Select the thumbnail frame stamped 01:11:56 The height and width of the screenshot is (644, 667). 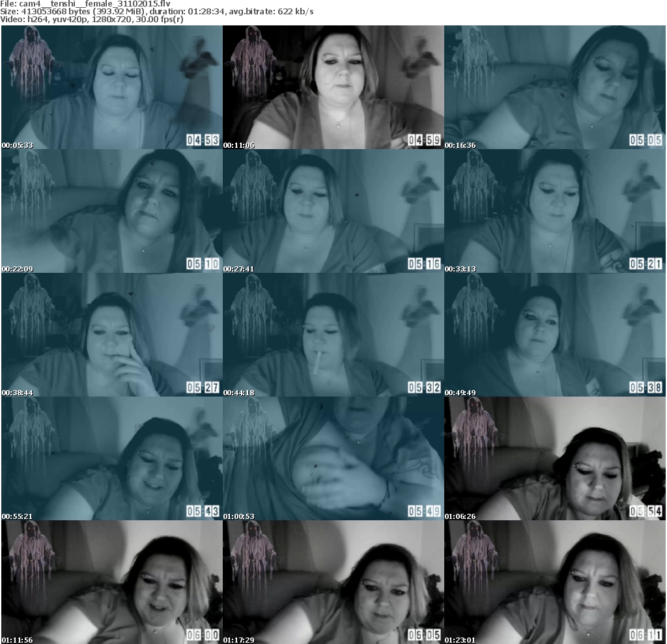112,582
